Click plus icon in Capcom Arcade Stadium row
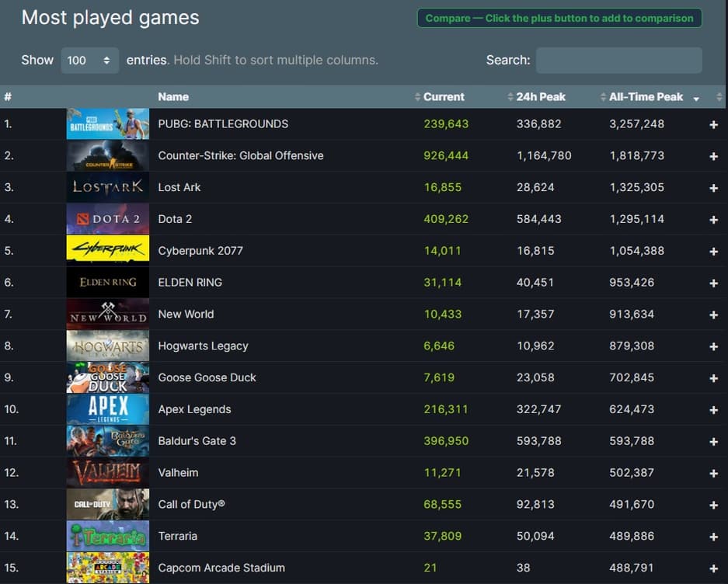 tap(713, 568)
